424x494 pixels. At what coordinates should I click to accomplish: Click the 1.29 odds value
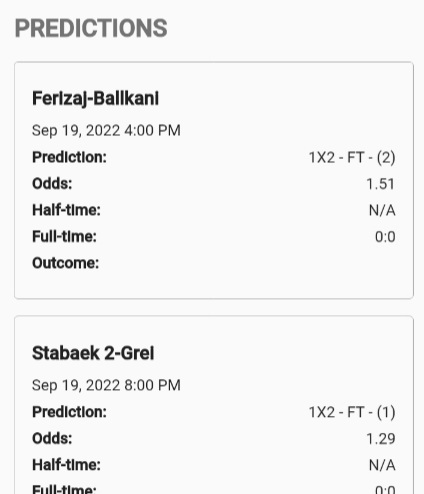(x=380, y=439)
